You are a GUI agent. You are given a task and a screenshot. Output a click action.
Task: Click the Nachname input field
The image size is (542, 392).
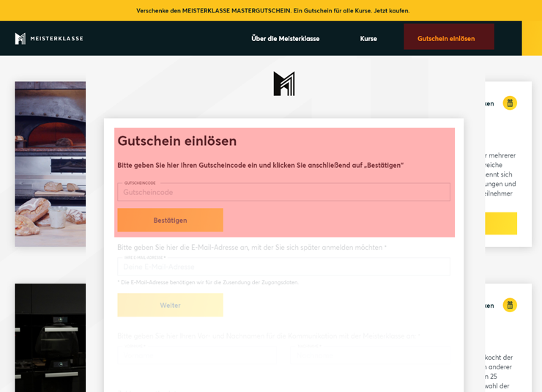[x=371, y=355]
